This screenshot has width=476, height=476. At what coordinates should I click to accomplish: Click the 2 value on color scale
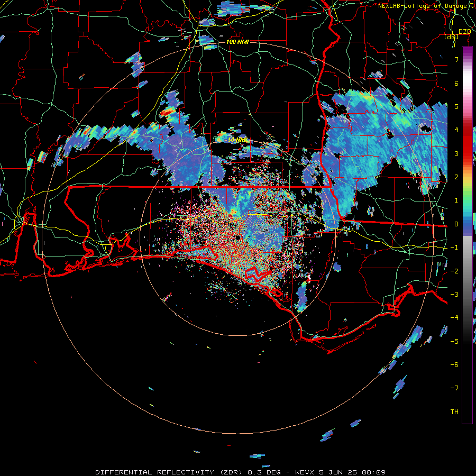(x=456, y=177)
